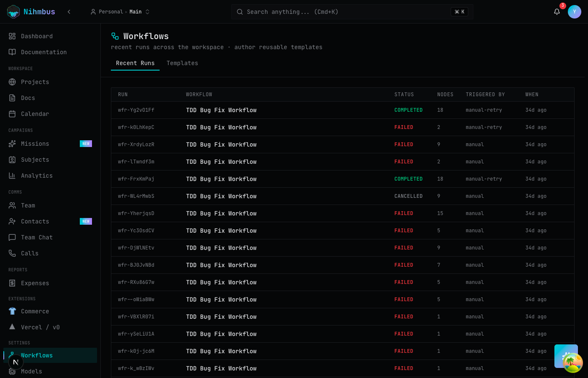588x378 pixels.
Task: Click COMPLETED status of wfr-Yg2vO1Ff
Action: [408, 110]
